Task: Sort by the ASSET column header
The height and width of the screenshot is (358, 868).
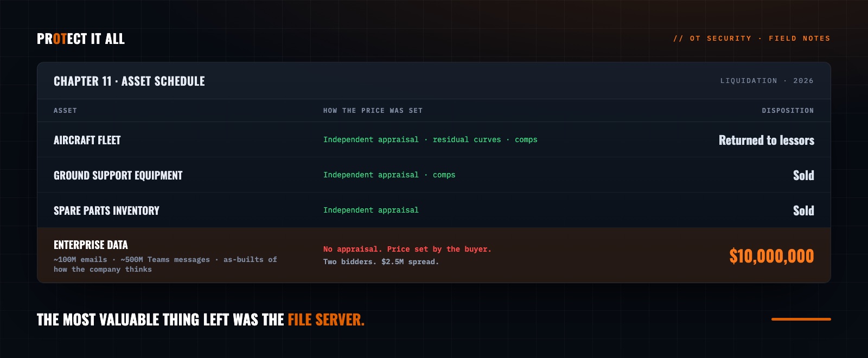Action: point(65,111)
